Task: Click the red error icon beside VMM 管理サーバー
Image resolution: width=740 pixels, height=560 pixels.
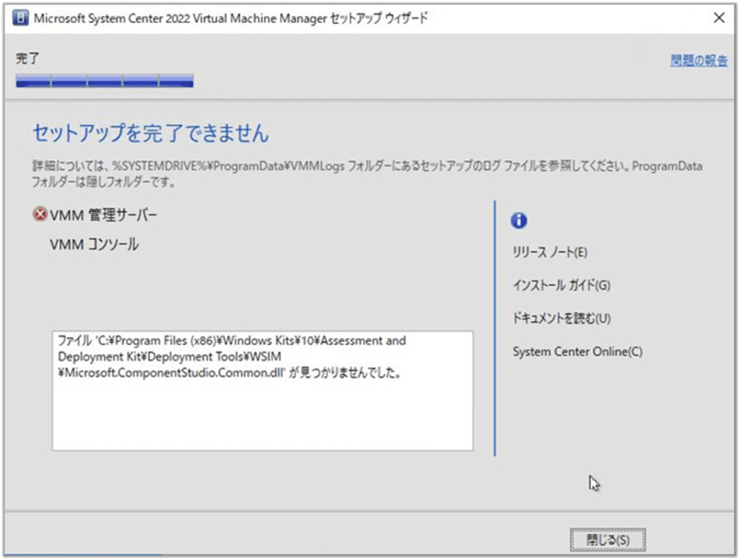Action: 40,214
